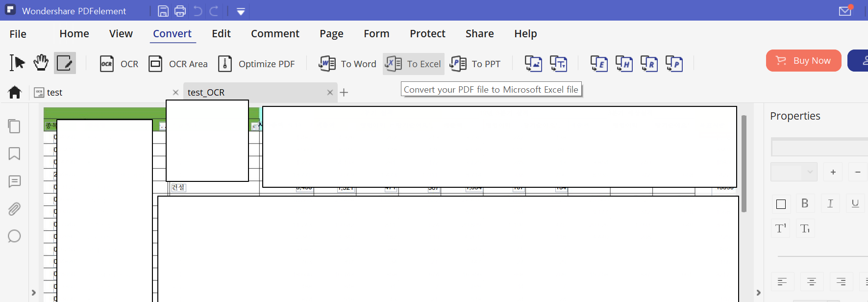Expand the left sidebar panel arrow
Screen dimensions: 868x302
point(33,293)
